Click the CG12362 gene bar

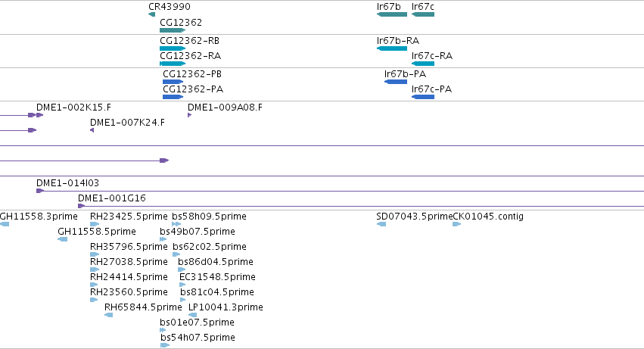[173, 30]
